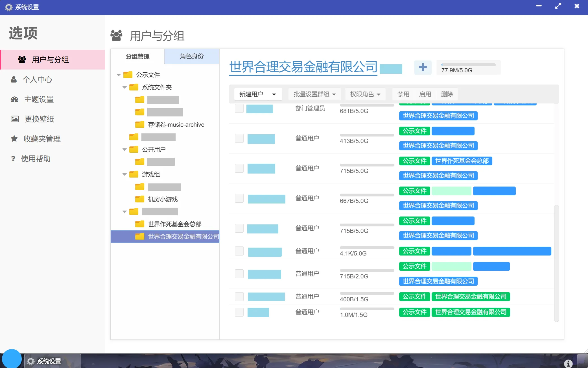Open 主题设置 from the options menu
This screenshot has height=368, width=588.
[53, 99]
